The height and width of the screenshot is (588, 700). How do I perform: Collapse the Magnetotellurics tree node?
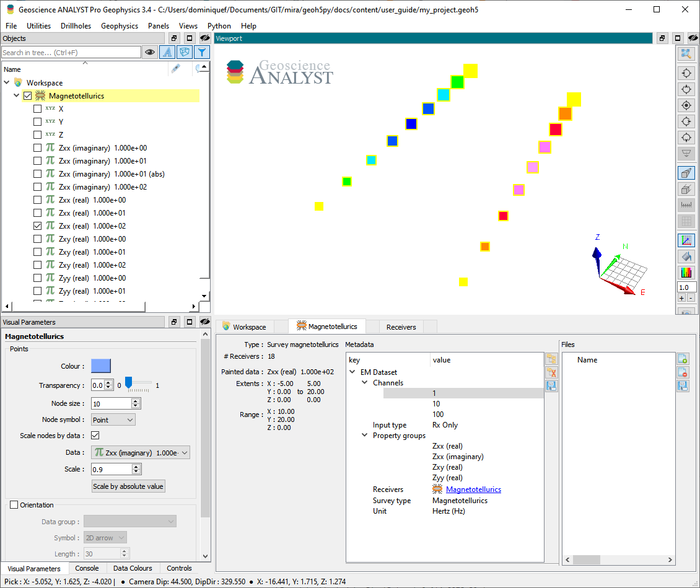click(x=17, y=95)
